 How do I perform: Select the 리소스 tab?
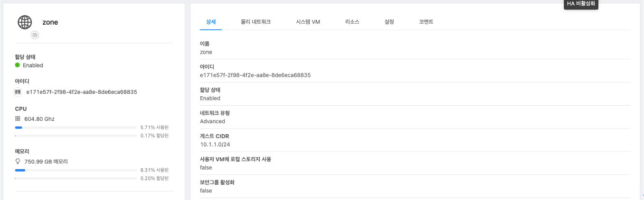pyautogui.click(x=352, y=22)
